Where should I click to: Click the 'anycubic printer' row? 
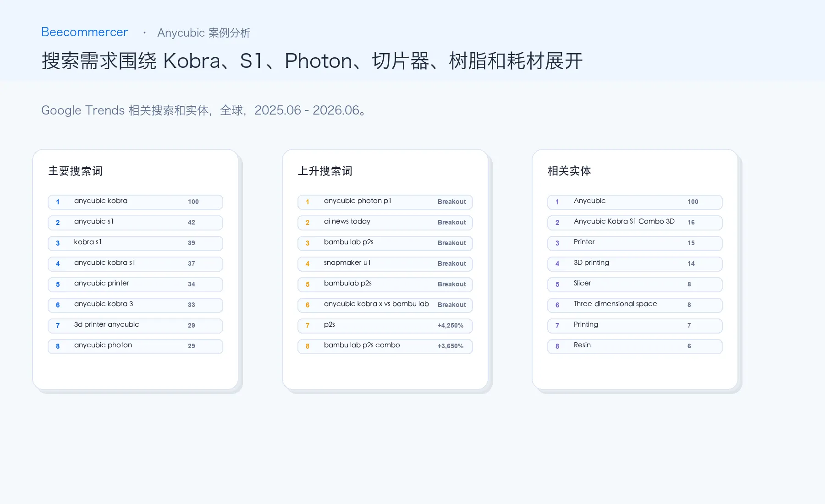[135, 285]
